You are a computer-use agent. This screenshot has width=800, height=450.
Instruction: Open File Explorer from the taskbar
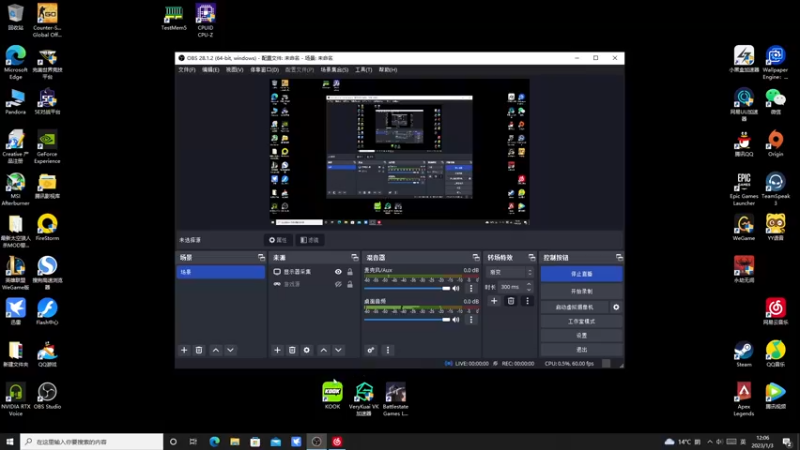[x=235, y=442]
